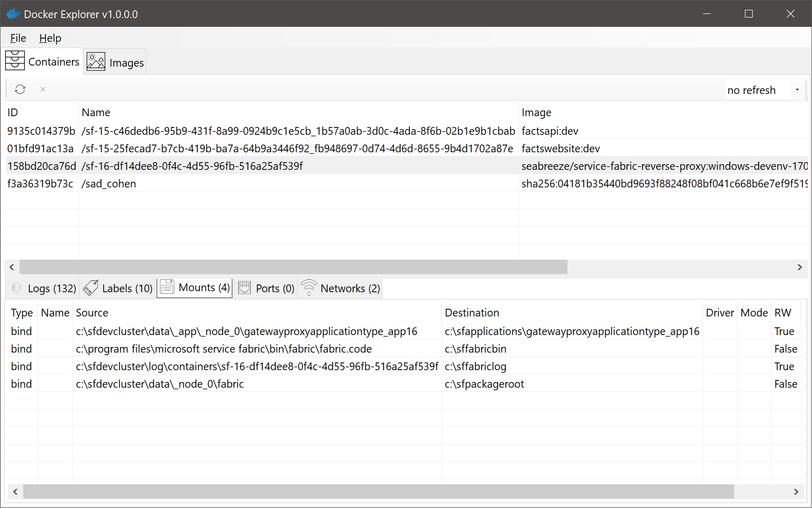Click the Containers tab icon

click(x=15, y=60)
